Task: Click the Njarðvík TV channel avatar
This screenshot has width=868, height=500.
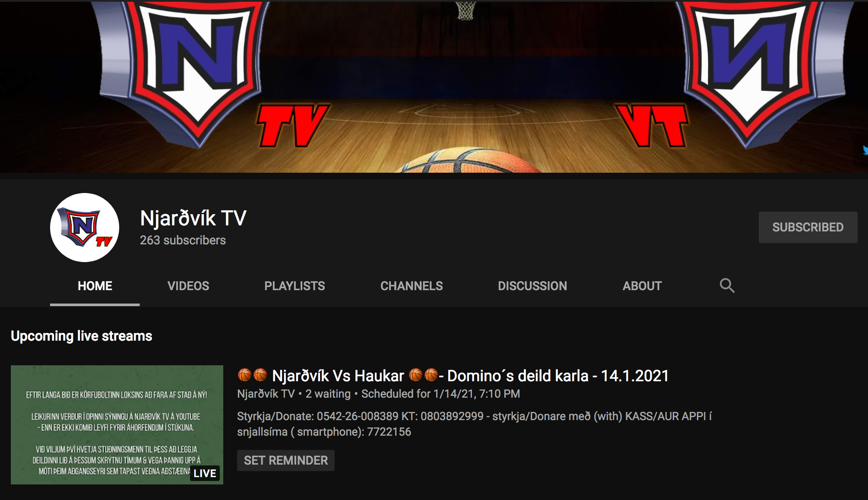Action: pos(85,228)
